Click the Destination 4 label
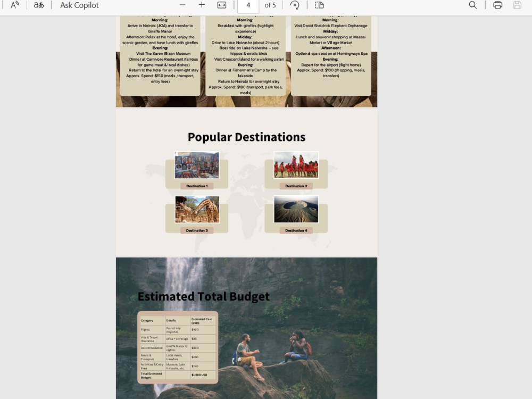The width and height of the screenshot is (532, 399). tap(296, 231)
